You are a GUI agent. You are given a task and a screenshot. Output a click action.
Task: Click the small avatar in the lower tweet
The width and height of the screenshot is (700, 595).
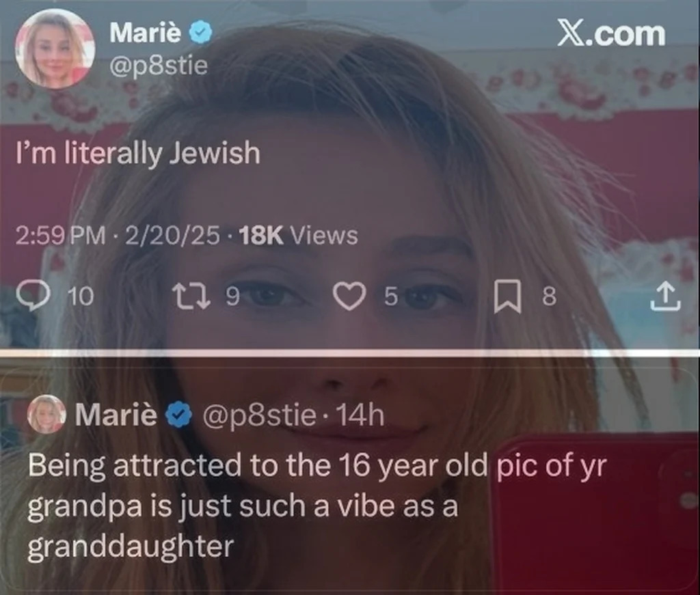[46, 415]
